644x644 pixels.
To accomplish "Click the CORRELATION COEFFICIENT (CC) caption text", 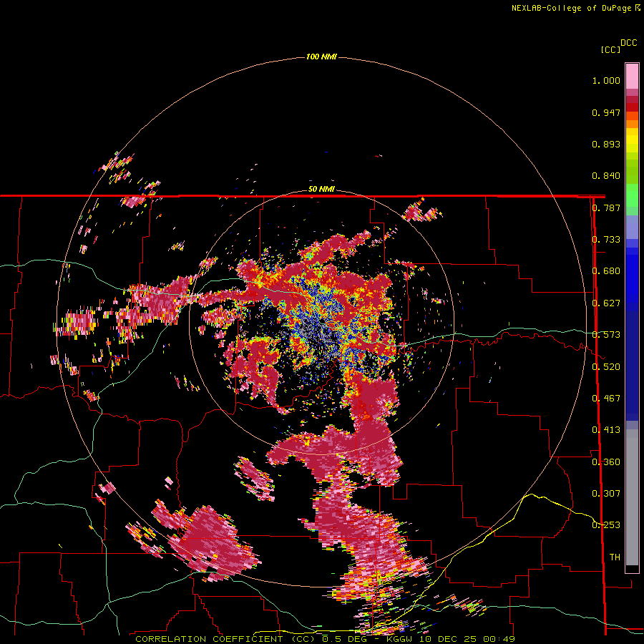I will 225,639.
